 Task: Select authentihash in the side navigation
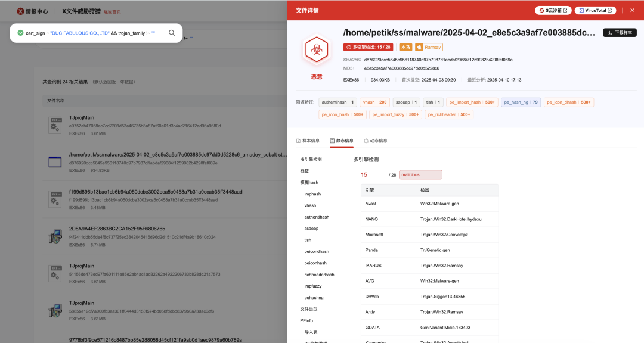pos(317,217)
